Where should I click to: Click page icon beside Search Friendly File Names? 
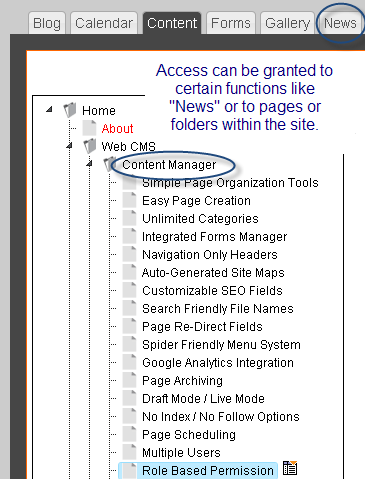pyautogui.click(x=129, y=308)
